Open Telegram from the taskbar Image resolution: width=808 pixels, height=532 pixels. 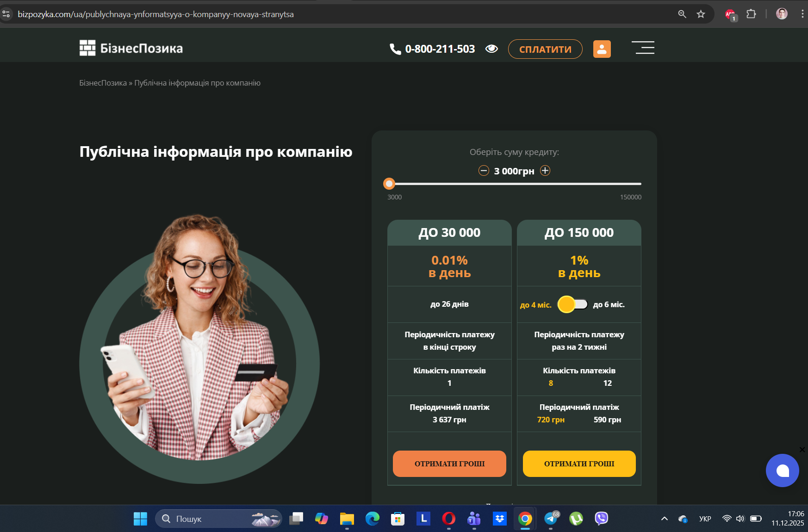[551, 519]
